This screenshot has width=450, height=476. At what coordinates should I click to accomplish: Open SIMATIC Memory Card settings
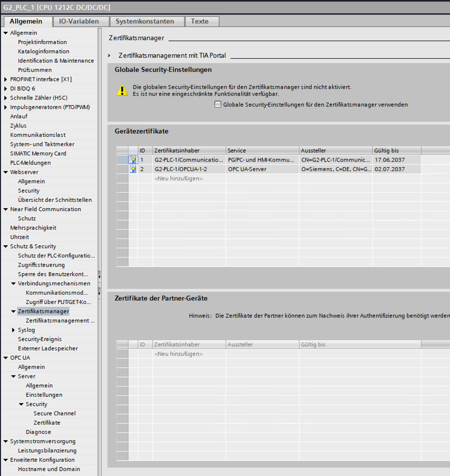point(38,153)
